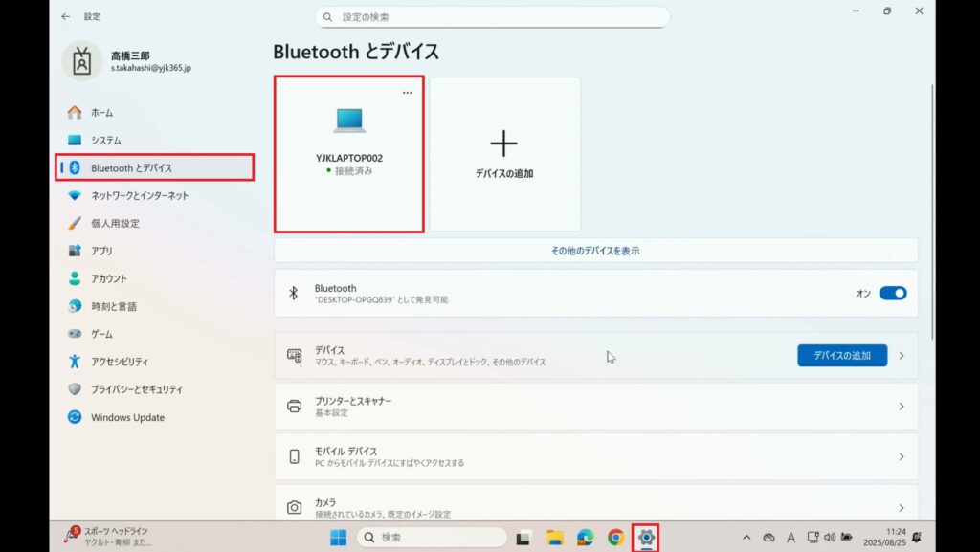
Task: Click the blue デバイスの追加 button
Action: pyautogui.click(x=842, y=356)
